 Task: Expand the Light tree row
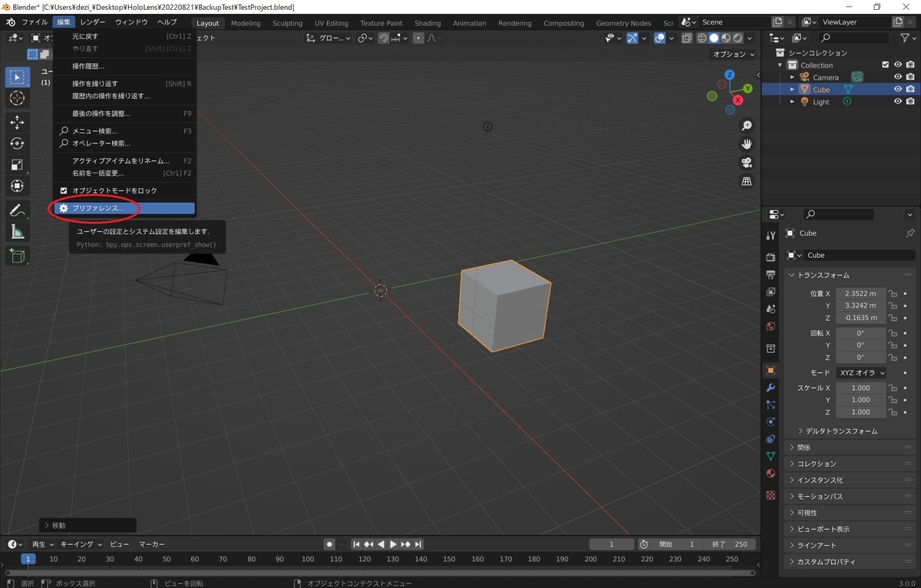point(792,101)
